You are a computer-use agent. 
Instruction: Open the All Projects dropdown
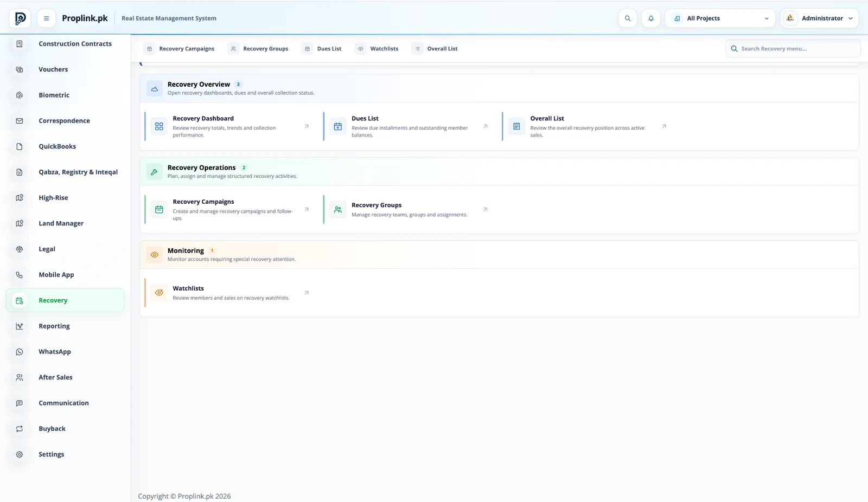tap(720, 18)
